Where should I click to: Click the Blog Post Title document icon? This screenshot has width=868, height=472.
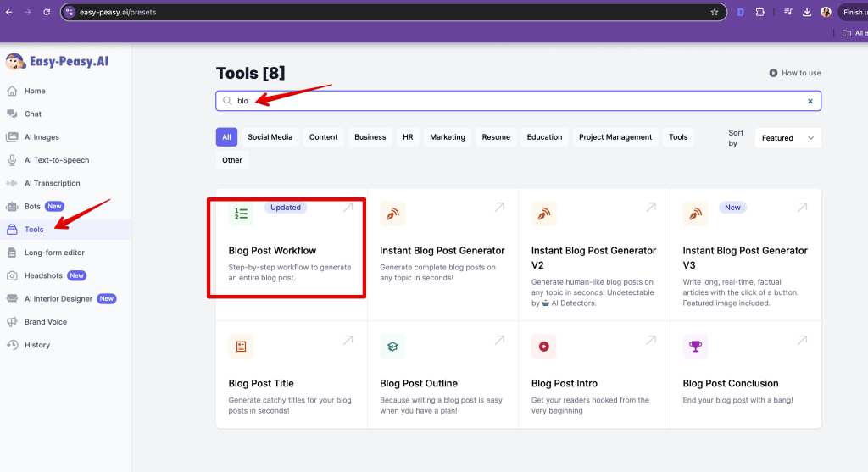(x=242, y=346)
